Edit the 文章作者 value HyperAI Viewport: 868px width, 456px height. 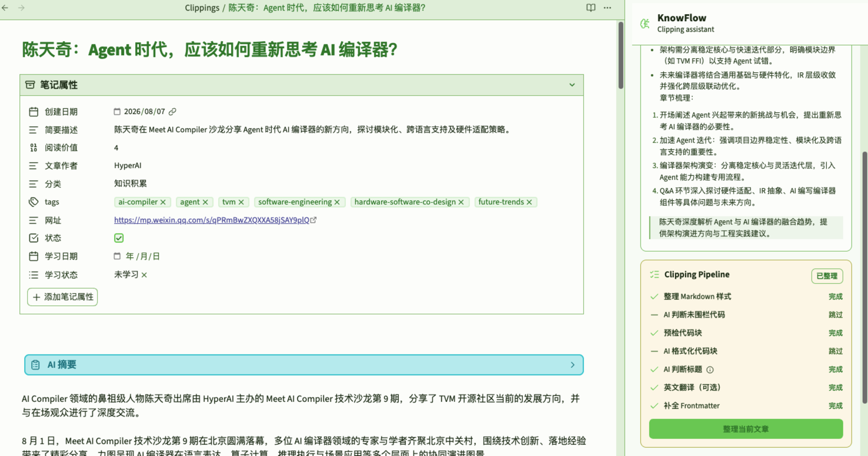coord(128,166)
